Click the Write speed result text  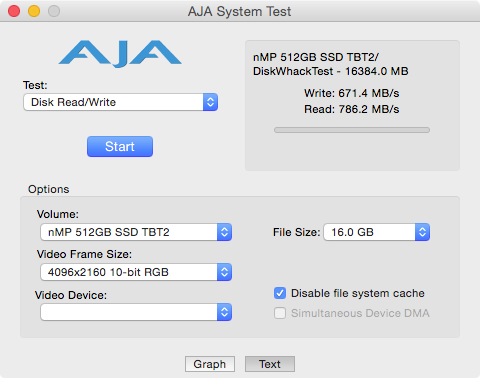tap(352, 93)
